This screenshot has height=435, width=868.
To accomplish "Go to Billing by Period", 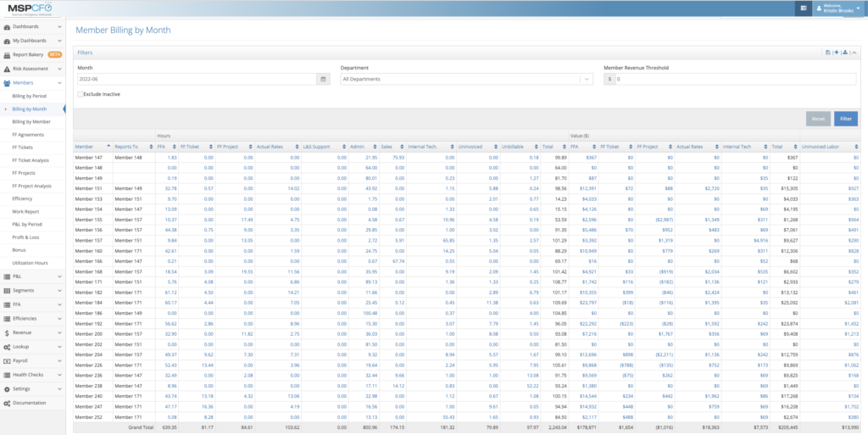I will (30, 97).
